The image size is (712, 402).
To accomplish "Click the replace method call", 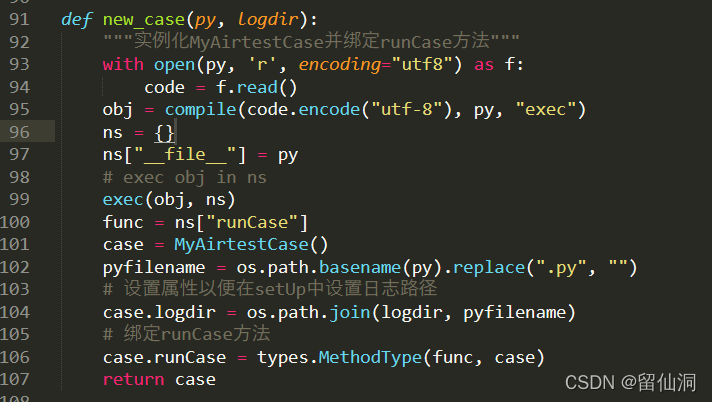I will [x=489, y=267].
